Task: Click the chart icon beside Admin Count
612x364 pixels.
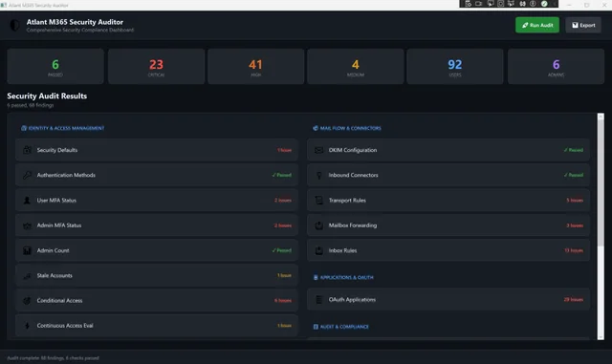Action: (x=27, y=250)
